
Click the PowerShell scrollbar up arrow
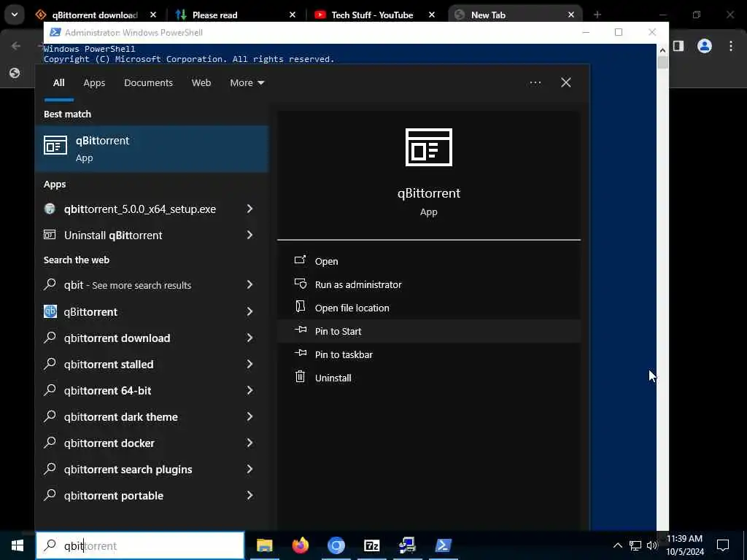click(x=662, y=50)
